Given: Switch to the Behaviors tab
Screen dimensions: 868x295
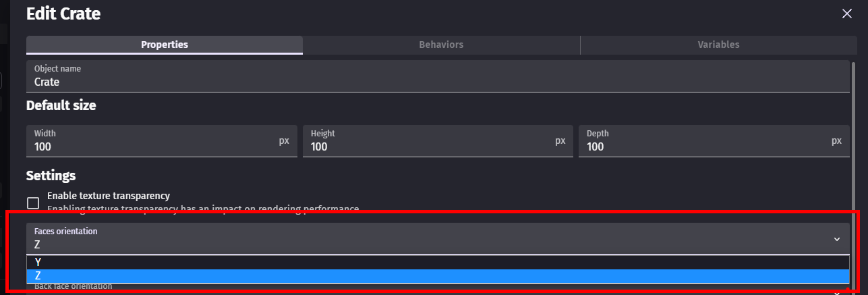Looking at the screenshot, I should tap(441, 45).
